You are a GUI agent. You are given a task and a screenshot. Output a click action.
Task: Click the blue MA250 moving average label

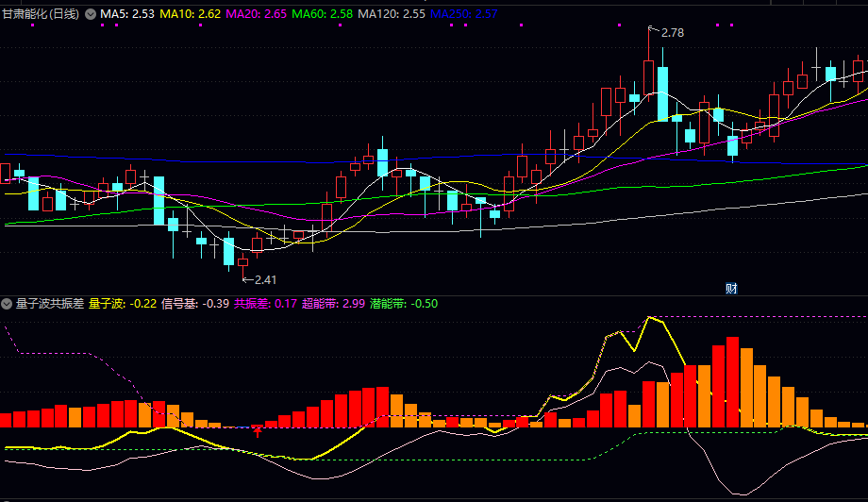click(463, 14)
